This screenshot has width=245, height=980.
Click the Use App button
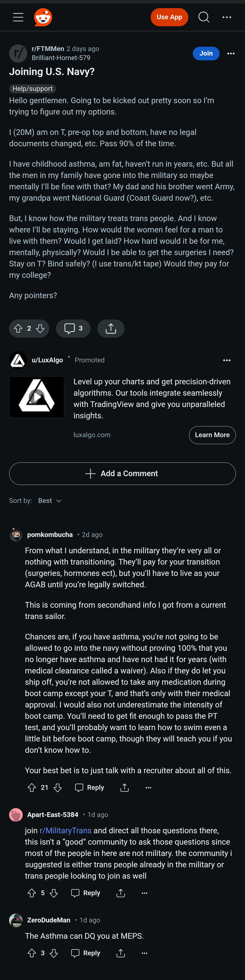169,17
